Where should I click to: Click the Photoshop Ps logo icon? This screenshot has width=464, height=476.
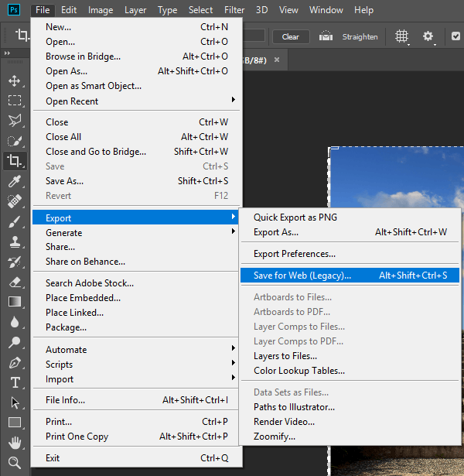click(x=14, y=10)
